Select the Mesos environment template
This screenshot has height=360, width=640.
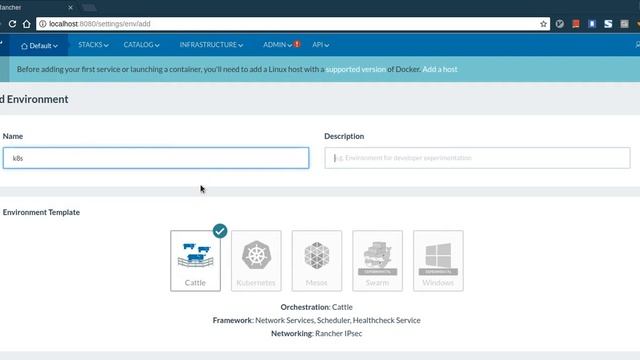[317, 261]
